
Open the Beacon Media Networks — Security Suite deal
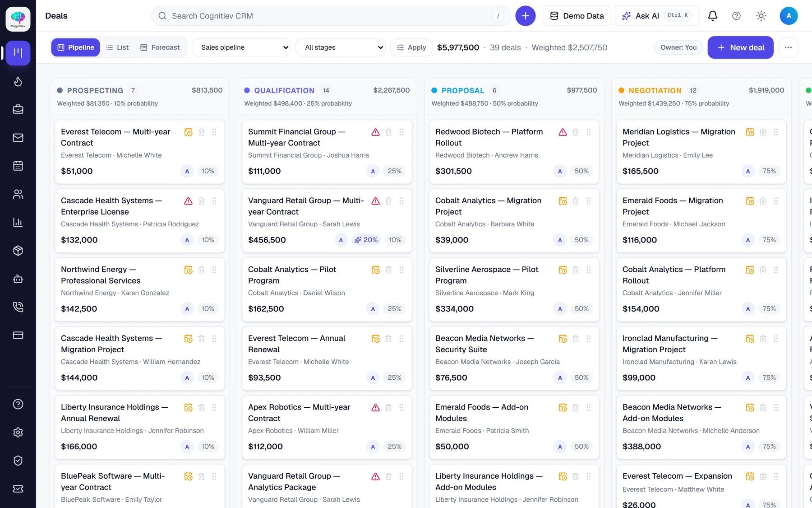514,358
